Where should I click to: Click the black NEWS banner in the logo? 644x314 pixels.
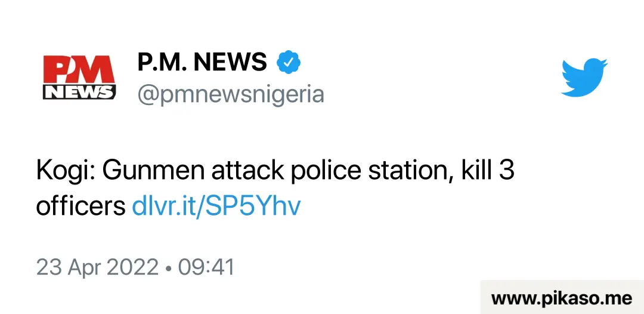pos(79,92)
